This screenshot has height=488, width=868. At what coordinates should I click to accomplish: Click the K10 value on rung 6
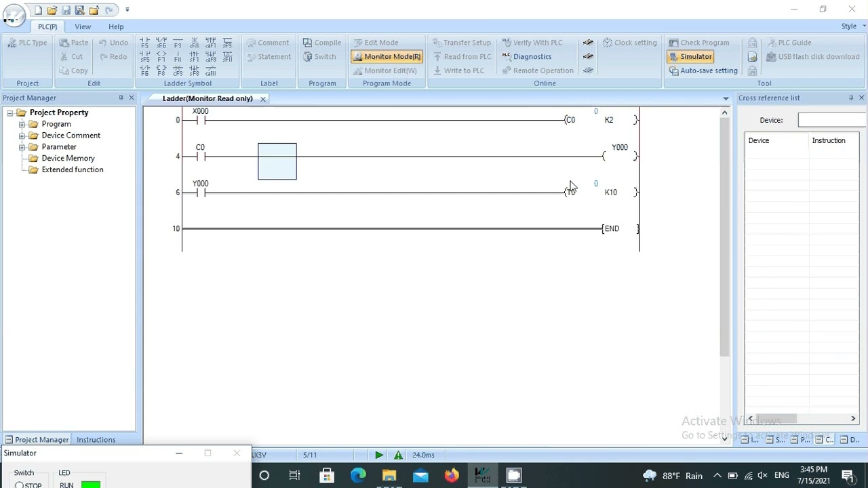point(611,192)
